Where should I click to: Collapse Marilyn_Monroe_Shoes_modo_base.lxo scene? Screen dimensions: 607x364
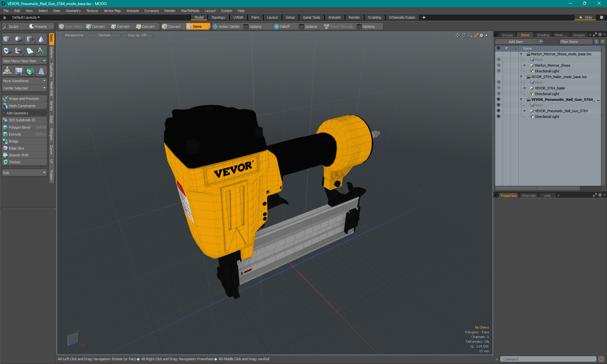tap(521, 54)
